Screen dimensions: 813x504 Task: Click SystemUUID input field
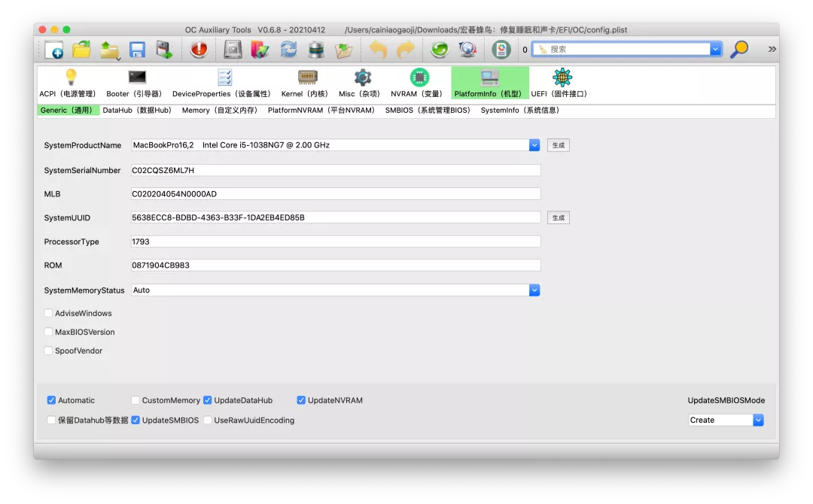[336, 218]
